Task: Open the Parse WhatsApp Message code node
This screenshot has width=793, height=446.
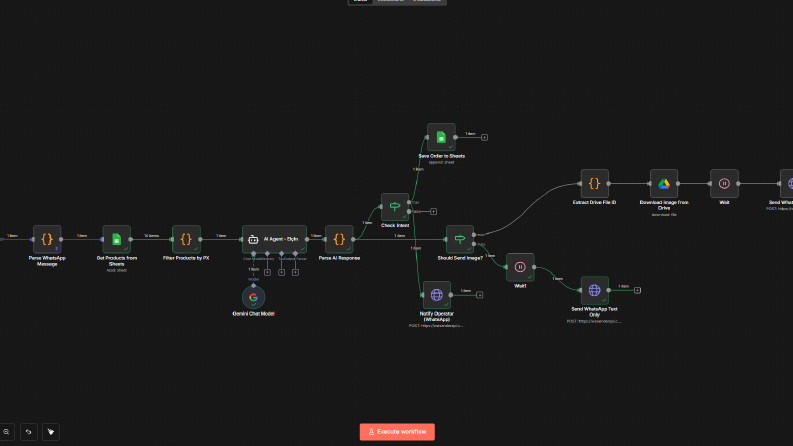Action: pyautogui.click(x=47, y=239)
